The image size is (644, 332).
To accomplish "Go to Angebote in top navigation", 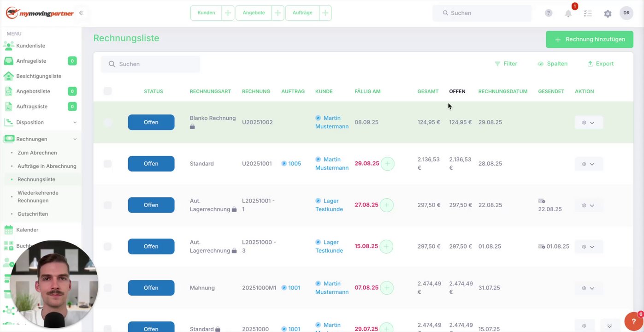I will (x=254, y=13).
